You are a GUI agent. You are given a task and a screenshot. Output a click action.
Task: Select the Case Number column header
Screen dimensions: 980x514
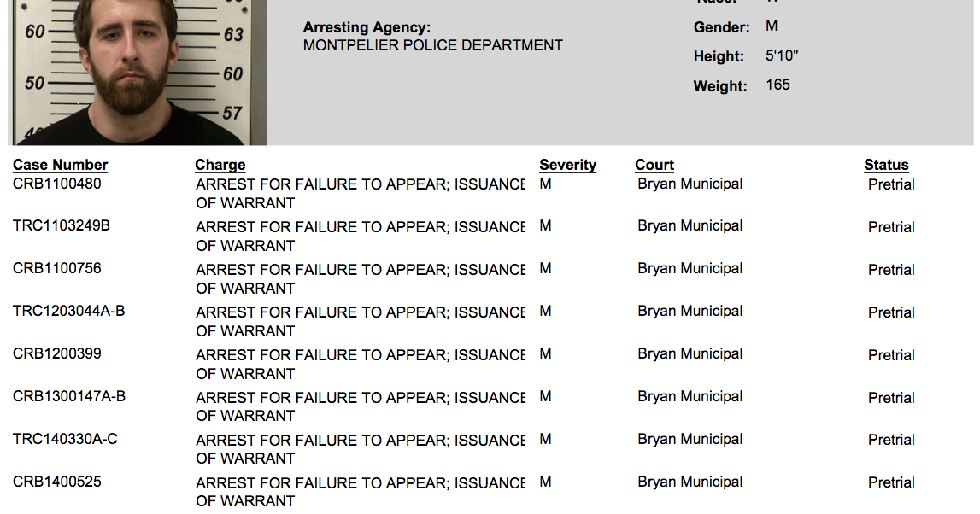[x=60, y=165]
